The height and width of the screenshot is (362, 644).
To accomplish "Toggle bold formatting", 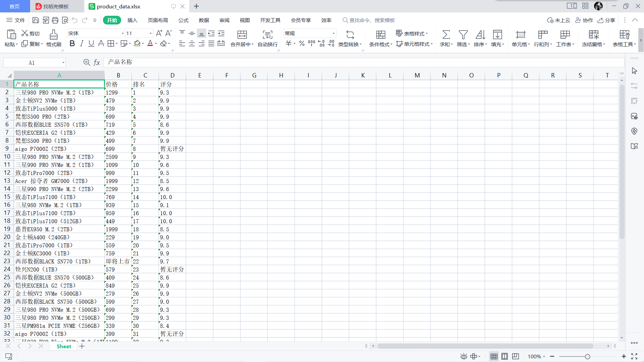I will coord(72,44).
